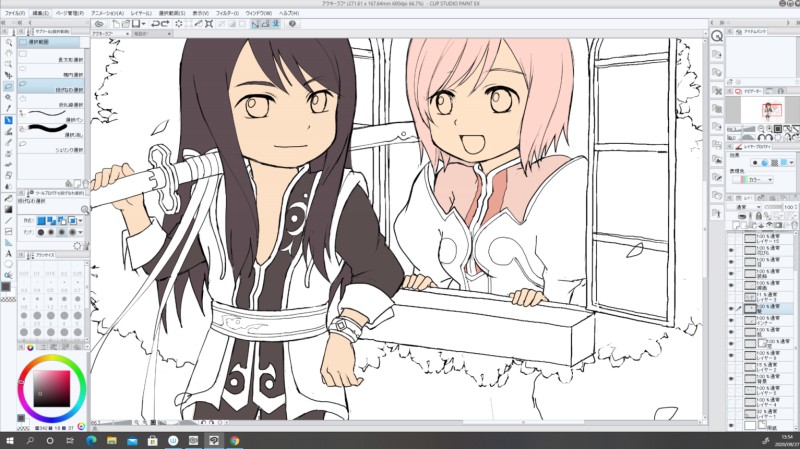The image size is (800, 449).
Task: Rotate canvas left in Navigator
Action: (761, 138)
